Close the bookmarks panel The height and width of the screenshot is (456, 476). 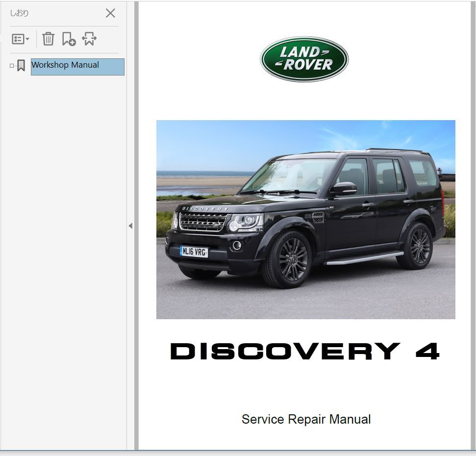pos(110,13)
